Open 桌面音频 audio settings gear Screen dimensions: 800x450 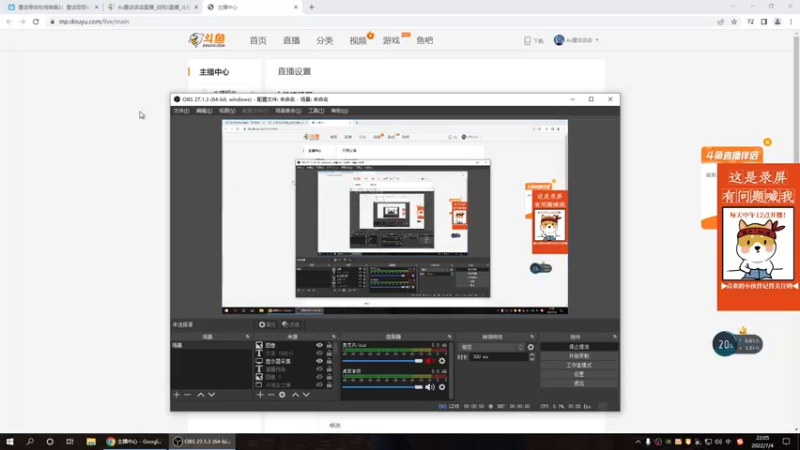click(x=442, y=387)
